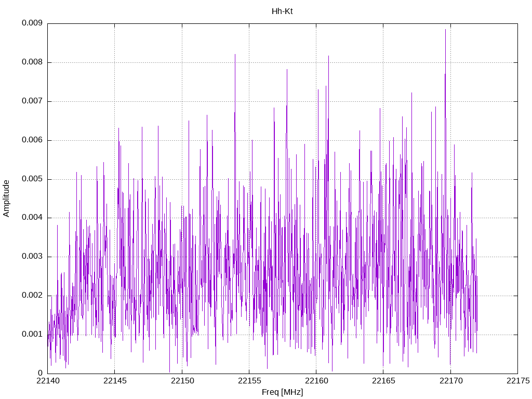The height and width of the screenshot is (399, 532).
Task: Click the x-axis tick label 22165
Action: pos(383,381)
